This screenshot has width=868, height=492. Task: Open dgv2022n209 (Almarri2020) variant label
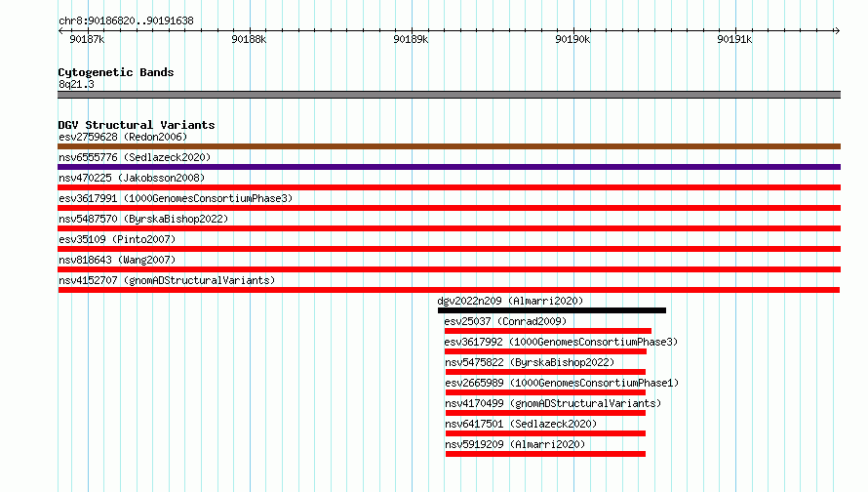[x=510, y=301]
